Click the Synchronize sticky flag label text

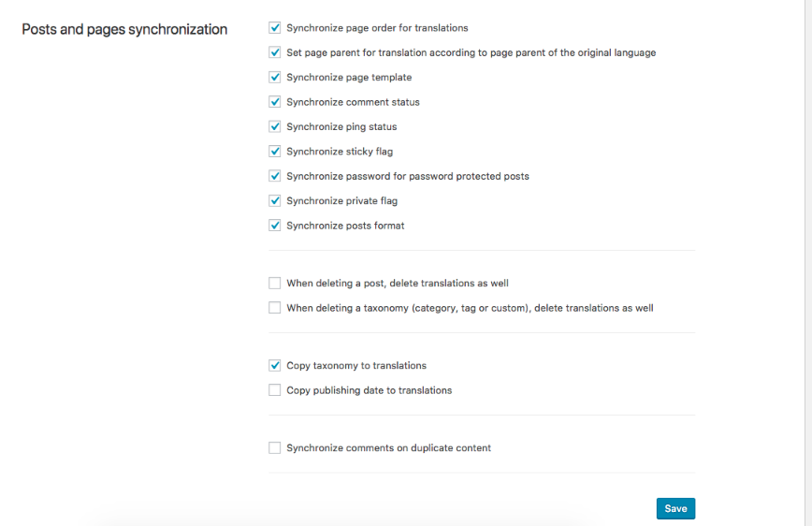340,152
